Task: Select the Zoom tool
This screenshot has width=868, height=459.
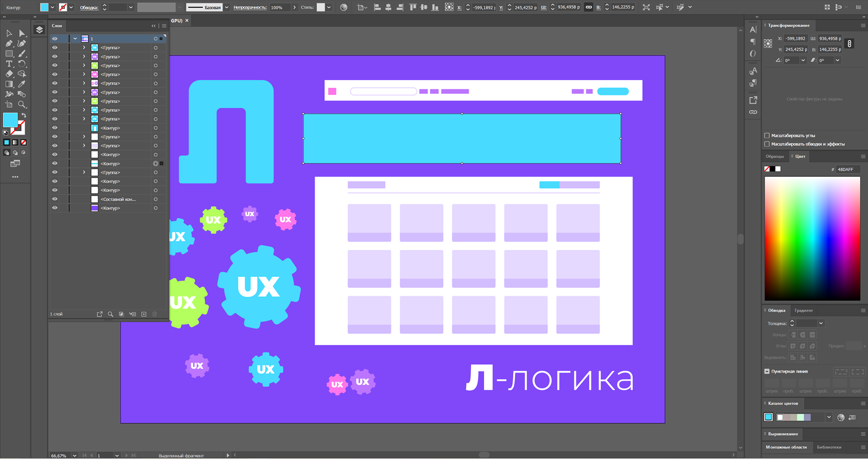Action: click(x=22, y=105)
